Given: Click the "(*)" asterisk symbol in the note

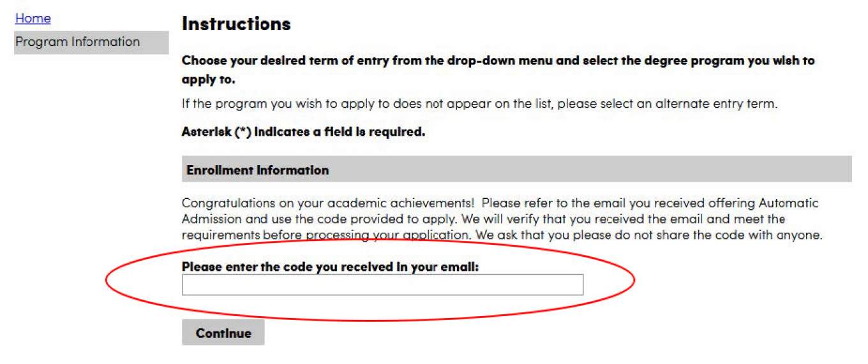Looking at the screenshot, I should pyautogui.click(x=243, y=133).
